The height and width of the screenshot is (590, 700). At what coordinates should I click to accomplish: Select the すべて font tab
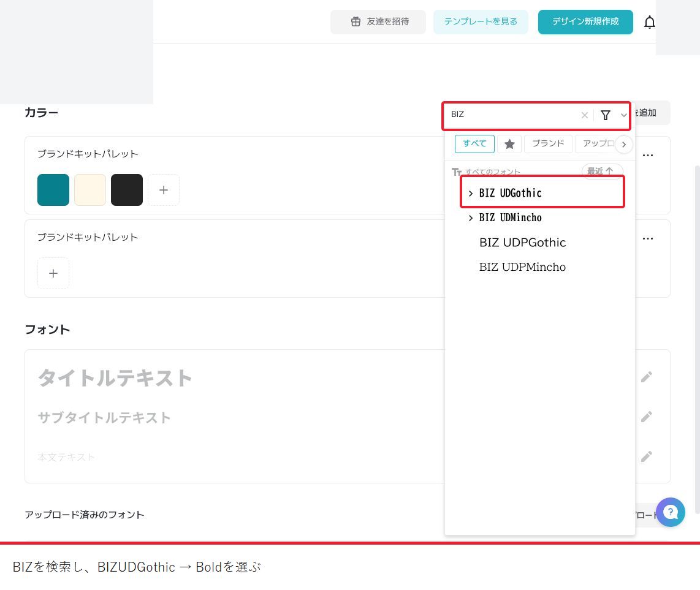coord(474,144)
